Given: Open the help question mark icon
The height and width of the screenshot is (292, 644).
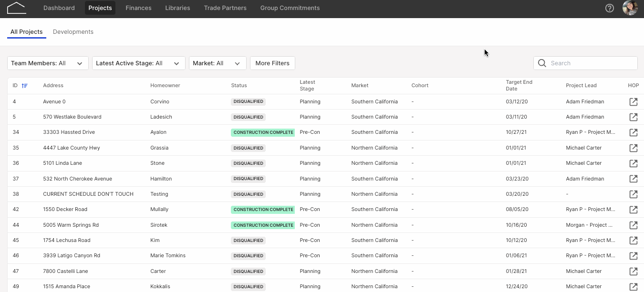Looking at the screenshot, I should point(610,8).
